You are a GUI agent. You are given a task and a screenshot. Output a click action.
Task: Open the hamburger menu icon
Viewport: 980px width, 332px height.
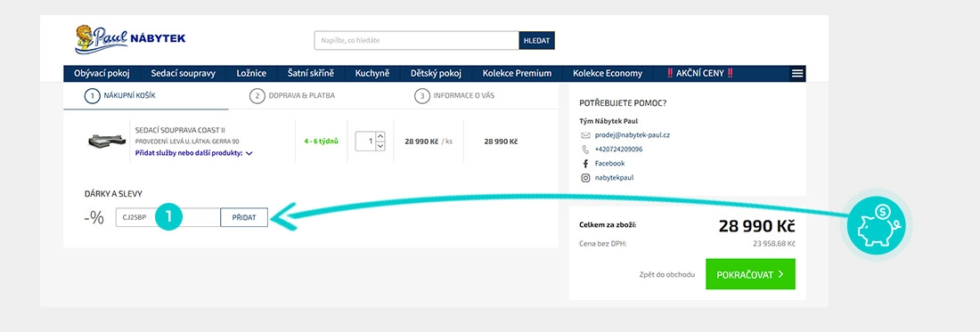tap(797, 74)
